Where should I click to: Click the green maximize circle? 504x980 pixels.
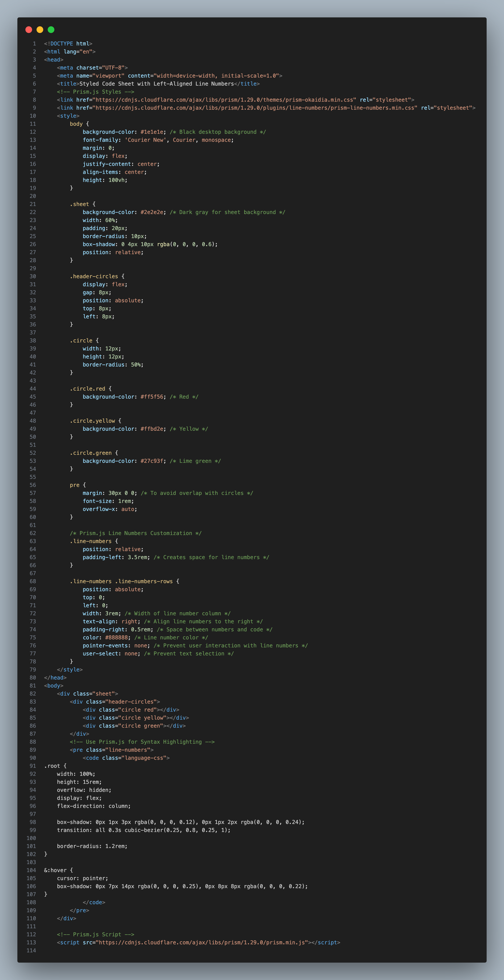[x=51, y=30]
